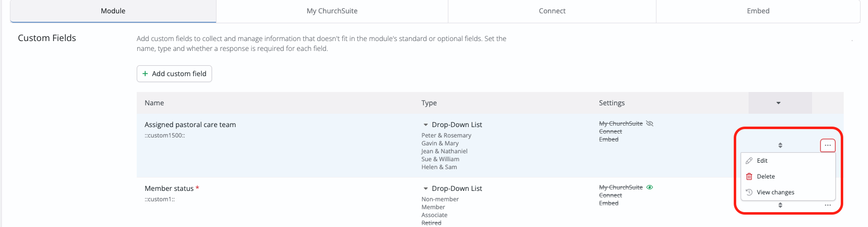The height and width of the screenshot is (227, 868).
Task: Click the reorder handle on Member status row
Action: [x=780, y=205]
